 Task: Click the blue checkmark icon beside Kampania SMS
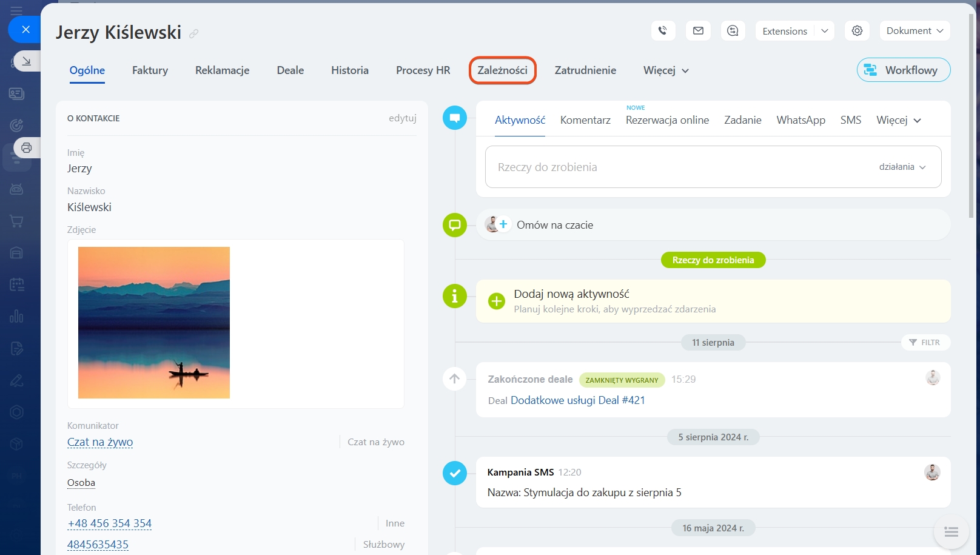point(455,473)
